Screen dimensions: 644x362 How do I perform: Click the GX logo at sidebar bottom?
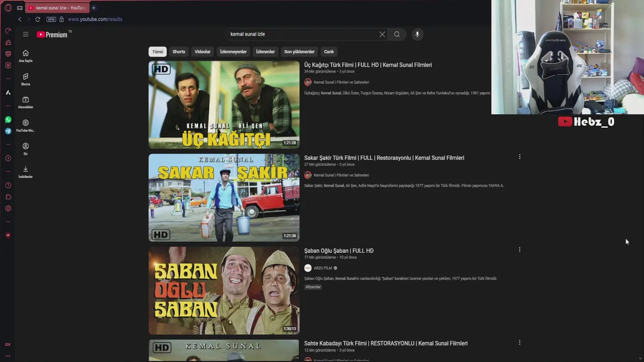[8, 344]
